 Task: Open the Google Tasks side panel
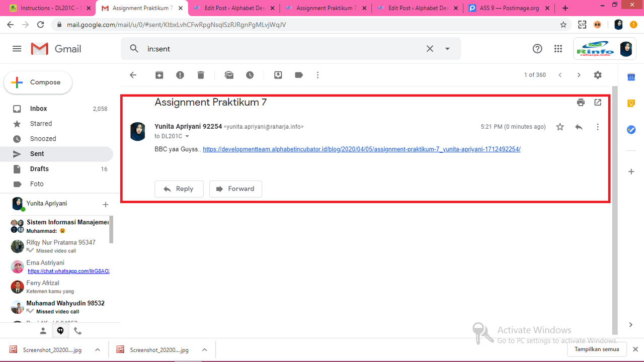631,130
